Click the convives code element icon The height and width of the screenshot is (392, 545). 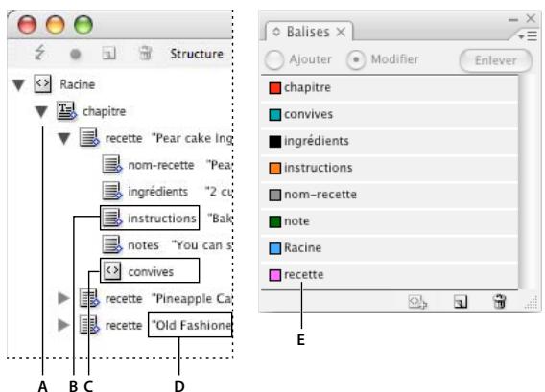[112, 270]
